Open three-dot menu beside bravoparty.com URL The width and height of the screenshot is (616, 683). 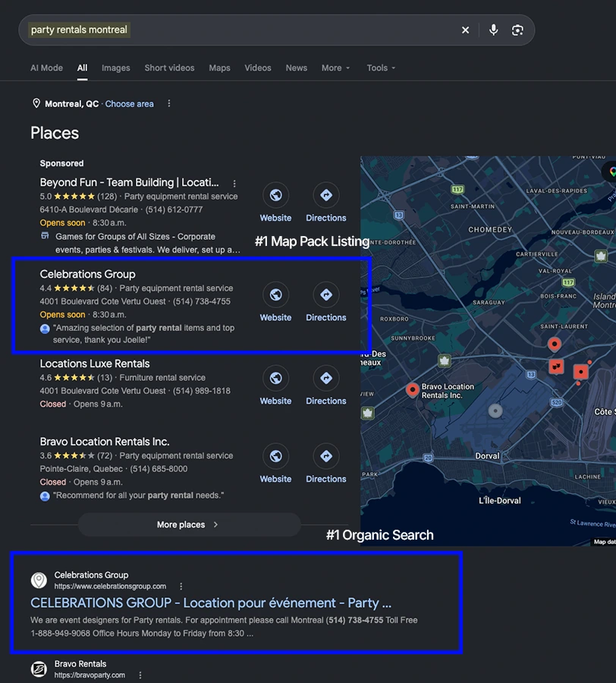[140, 675]
